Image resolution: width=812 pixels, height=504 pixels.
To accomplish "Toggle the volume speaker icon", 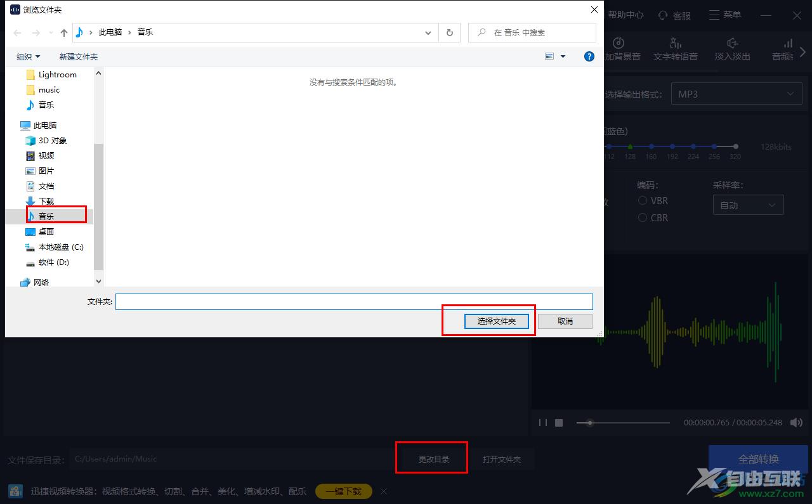I will click(x=798, y=422).
